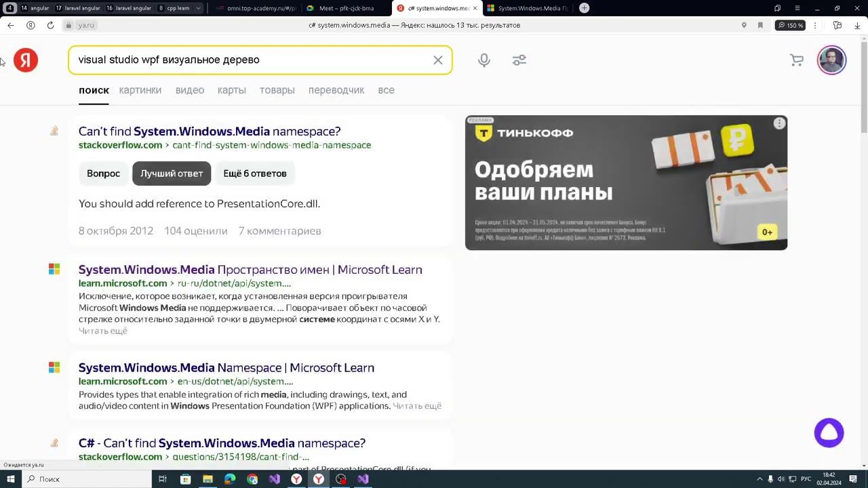Open the 150% zoom indicator
The width and height of the screenshot is (868, 488).
791,25
